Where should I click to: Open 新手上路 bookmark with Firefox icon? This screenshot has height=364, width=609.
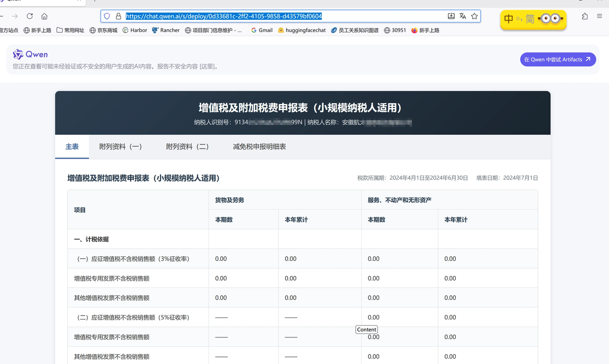[425, 30]
